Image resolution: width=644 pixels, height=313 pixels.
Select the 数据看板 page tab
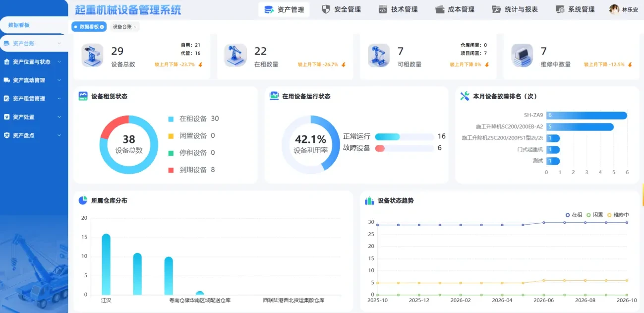point(88,27)
